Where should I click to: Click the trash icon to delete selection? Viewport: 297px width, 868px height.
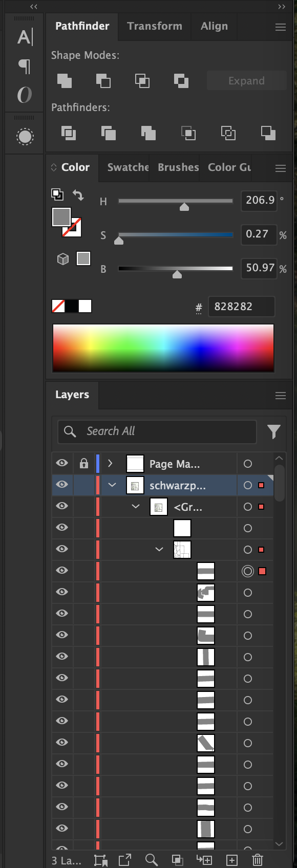[x=258, y=860]
